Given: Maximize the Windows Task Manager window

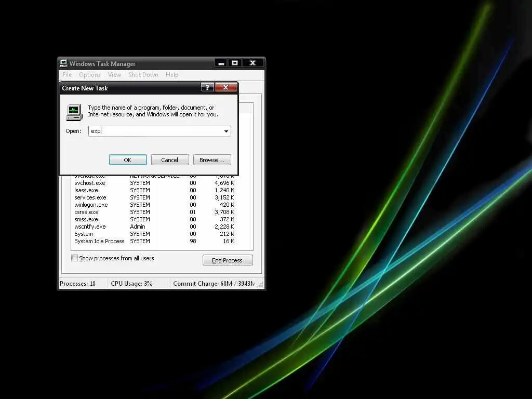Looking at the screenshot, I should coord(235,63).
